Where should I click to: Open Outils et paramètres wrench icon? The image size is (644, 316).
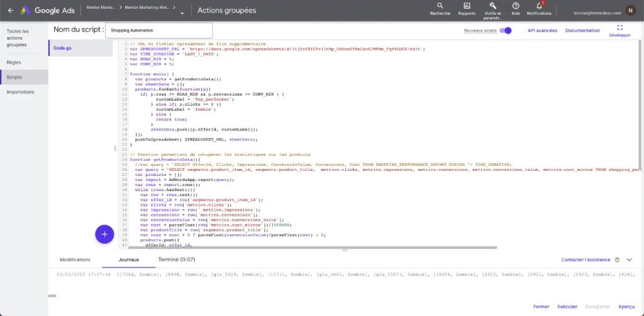click(493, 6)
